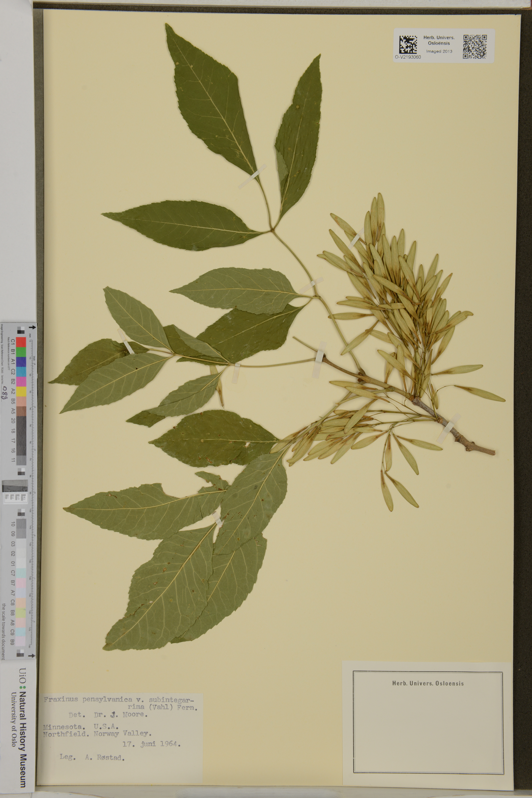Select the red C1 color patch
This screenshot has height=798, width=532.
coord(21,342)
